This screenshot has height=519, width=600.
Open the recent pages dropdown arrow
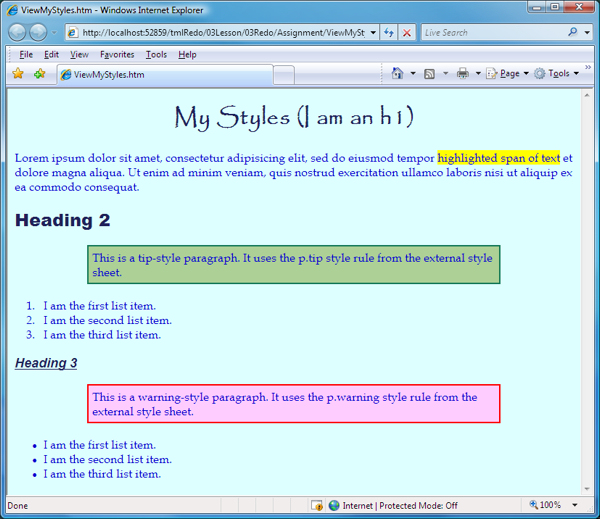54,33
